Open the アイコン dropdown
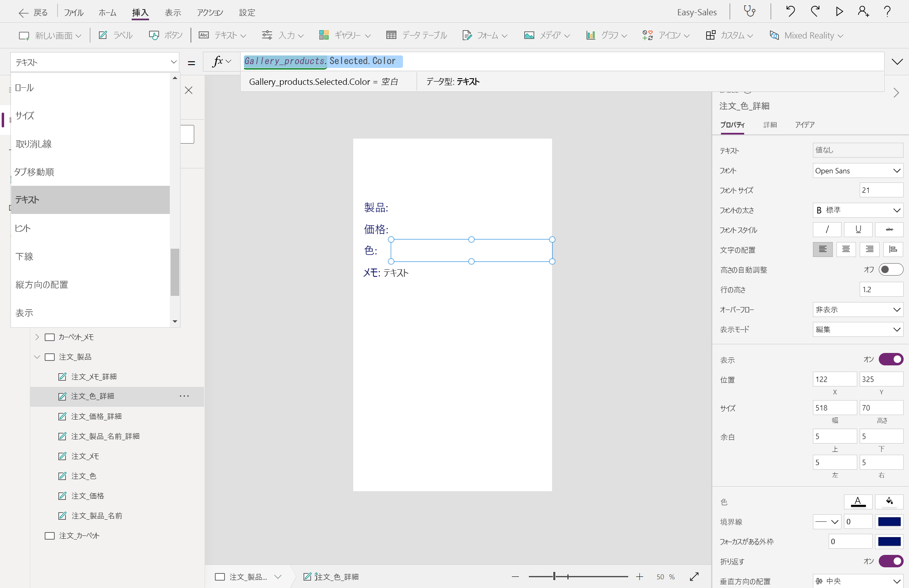909x588 pixels. point(666,35)
